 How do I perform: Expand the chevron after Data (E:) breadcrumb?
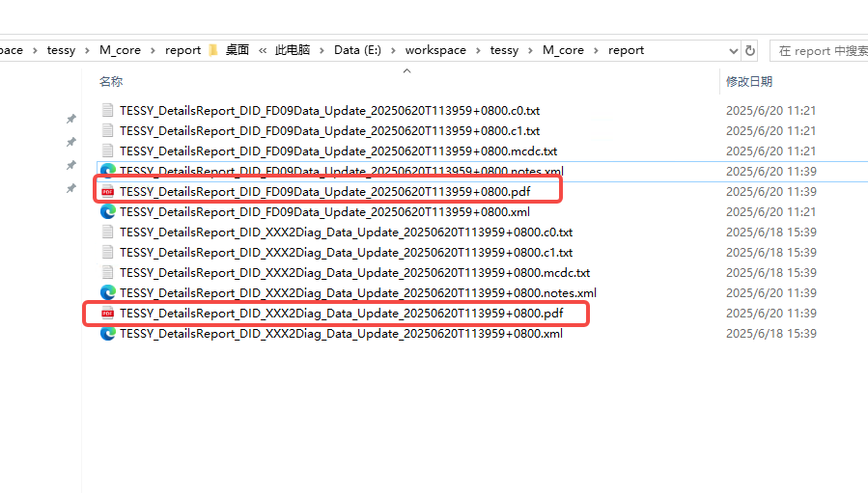393,50
